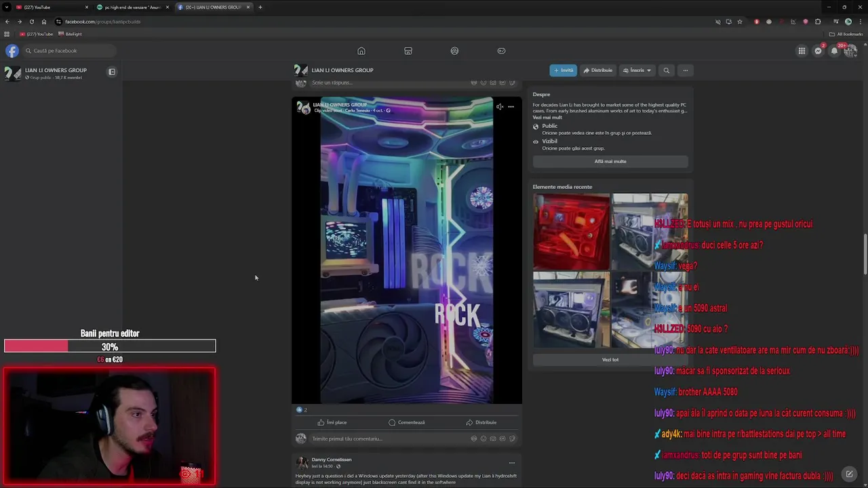Viewport: 868px width, 488px height.
Task: Open the BiteFight bookmark
Action: [x=70, y=34]
